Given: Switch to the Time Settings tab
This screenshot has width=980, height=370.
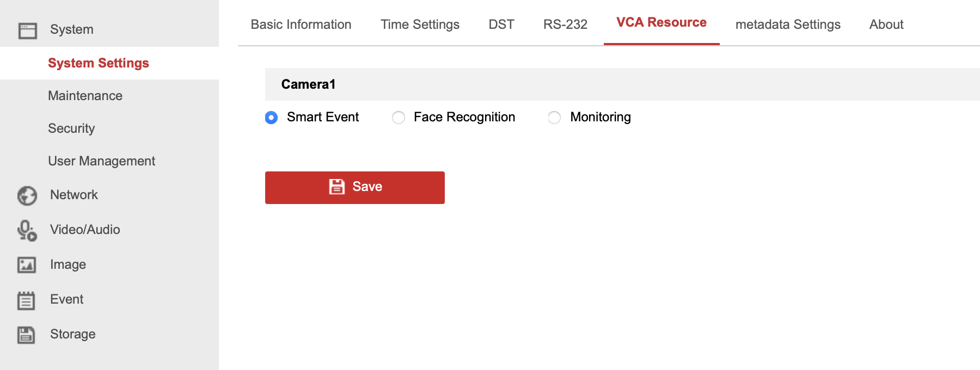Looking at the screenshot, I should (x=420, y=24).
